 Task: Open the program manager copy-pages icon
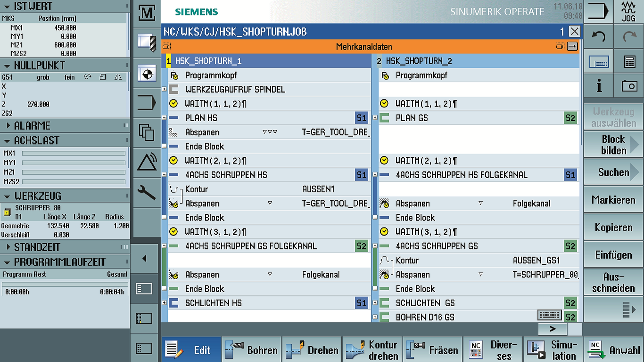click(x=147, y=132)
